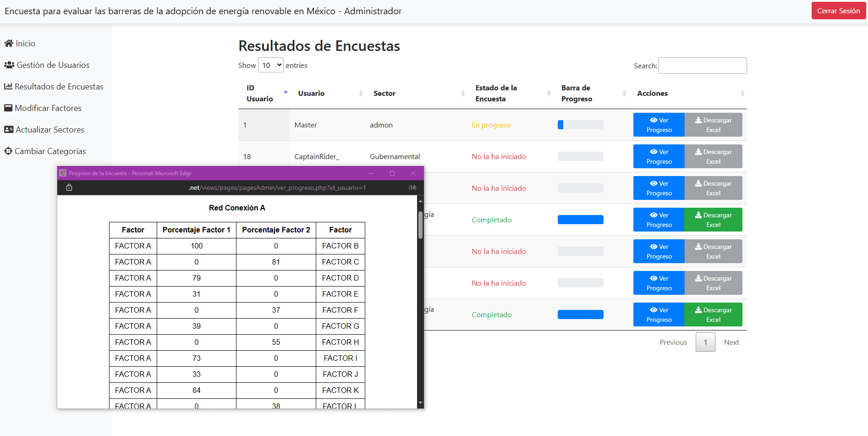The image size is (868, 436).
Task: Click the Cambiar Categorías crosshair icon
Action: 7,151
